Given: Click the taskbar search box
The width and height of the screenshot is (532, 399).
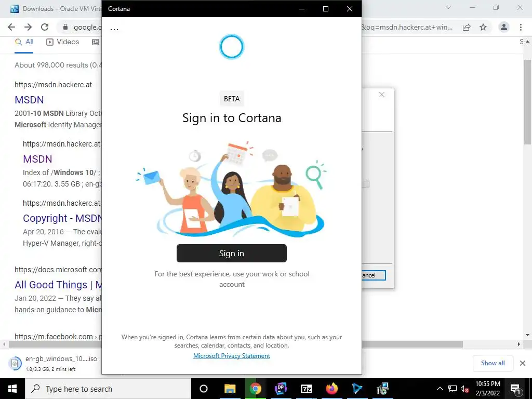Looking at the screenshot, I should 108,389.
